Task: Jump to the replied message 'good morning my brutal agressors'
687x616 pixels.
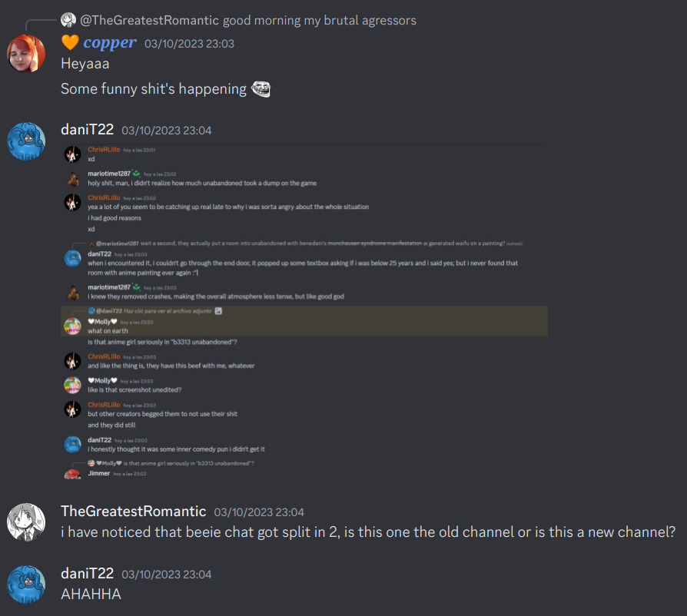Action: [320, 20]
